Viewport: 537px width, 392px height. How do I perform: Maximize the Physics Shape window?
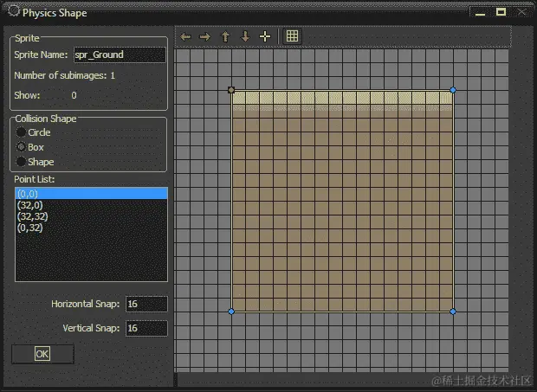coord(501,12)
